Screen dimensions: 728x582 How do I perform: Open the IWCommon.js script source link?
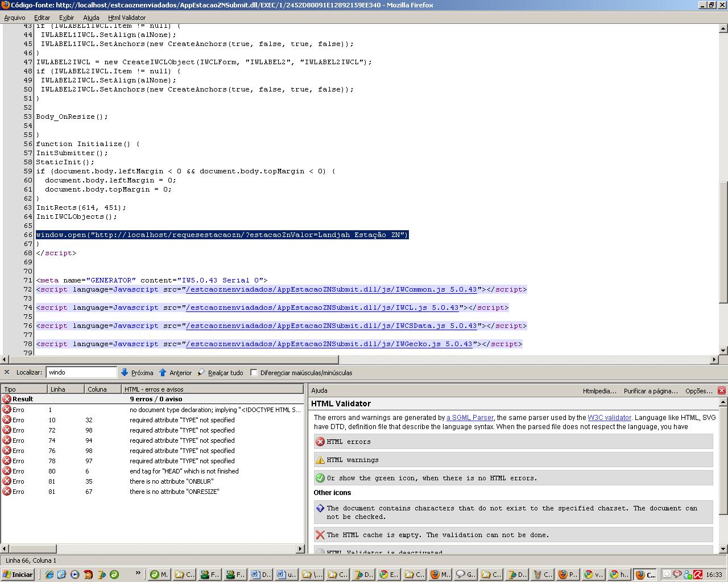[332, 289]
